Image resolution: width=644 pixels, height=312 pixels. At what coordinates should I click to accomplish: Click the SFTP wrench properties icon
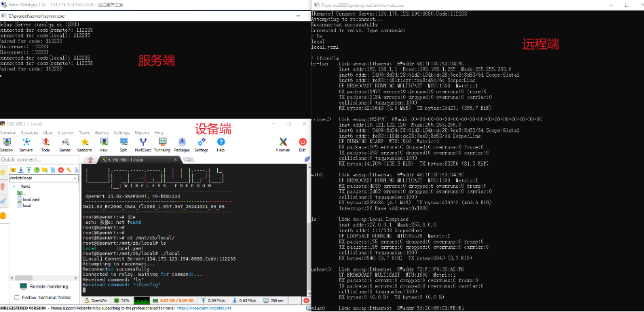tap(69, 170)
